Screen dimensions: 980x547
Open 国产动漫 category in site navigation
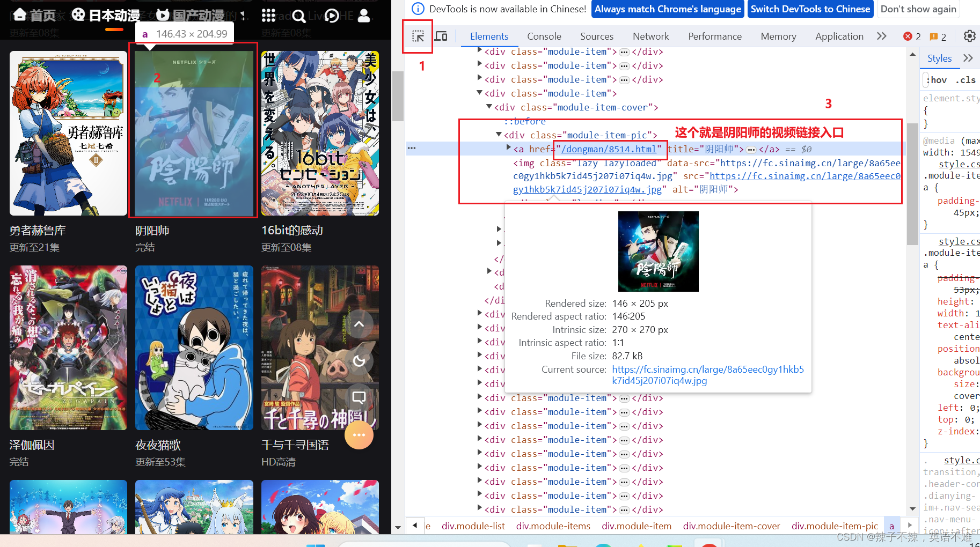point(190,16)
